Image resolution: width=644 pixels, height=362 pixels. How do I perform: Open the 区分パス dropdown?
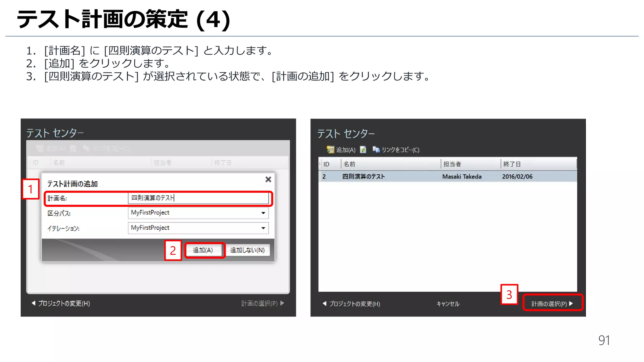198,213
